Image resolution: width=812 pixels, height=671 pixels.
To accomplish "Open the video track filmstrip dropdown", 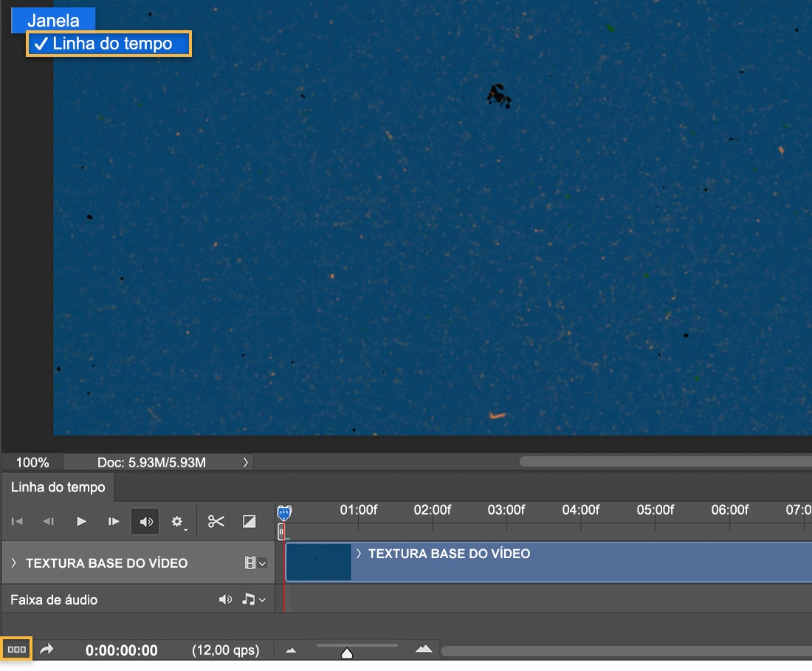I will [255, 562].
